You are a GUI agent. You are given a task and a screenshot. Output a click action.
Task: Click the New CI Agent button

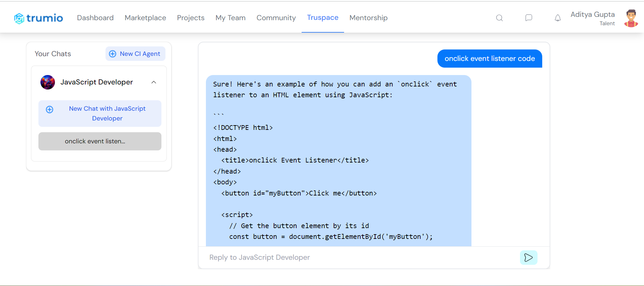pyautogui.click(x=135, y=54)
